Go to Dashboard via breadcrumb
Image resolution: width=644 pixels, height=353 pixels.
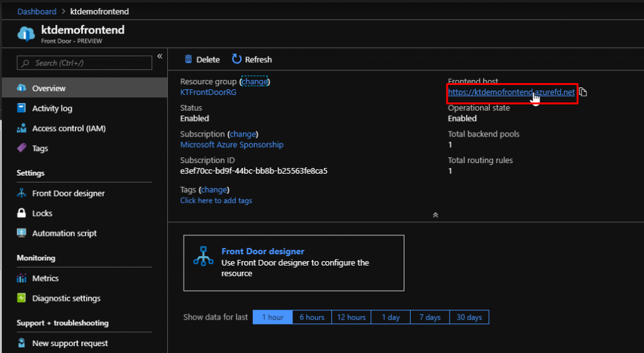pos(37,11)
